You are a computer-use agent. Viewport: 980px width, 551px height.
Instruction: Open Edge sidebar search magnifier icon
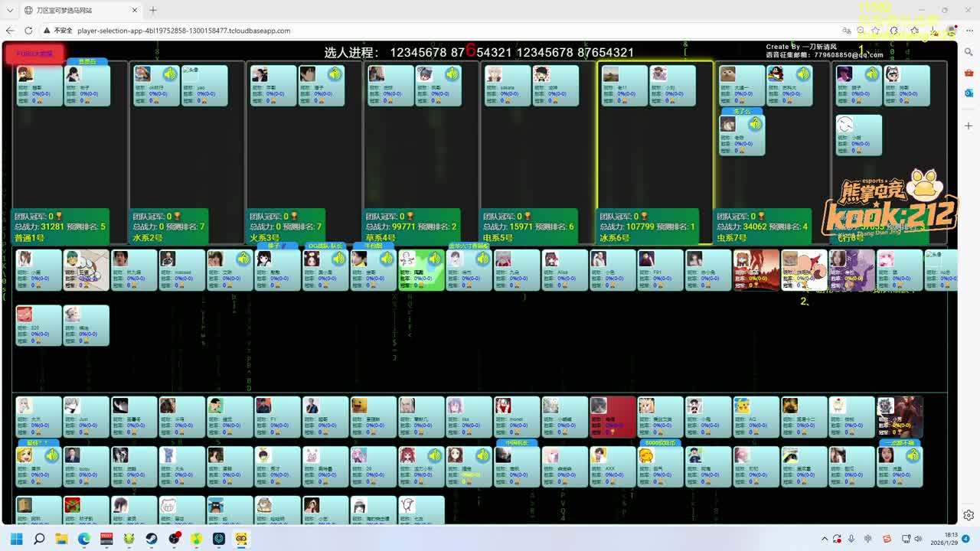(969, 52)
